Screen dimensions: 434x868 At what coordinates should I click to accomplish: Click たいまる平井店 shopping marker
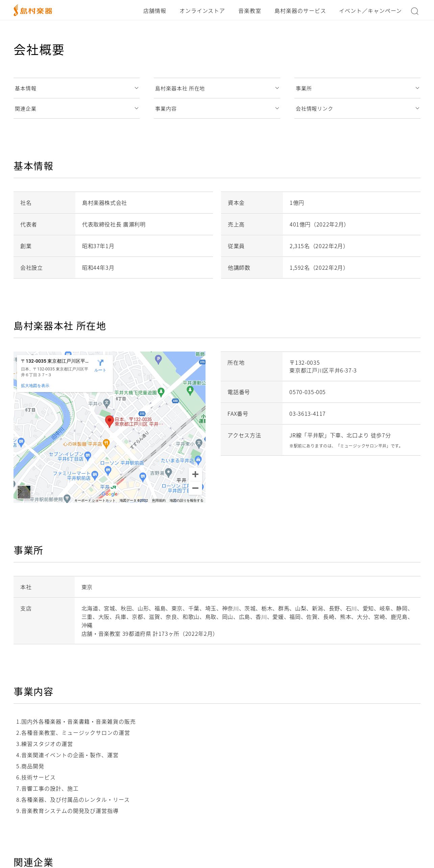[x=198, y=460]
